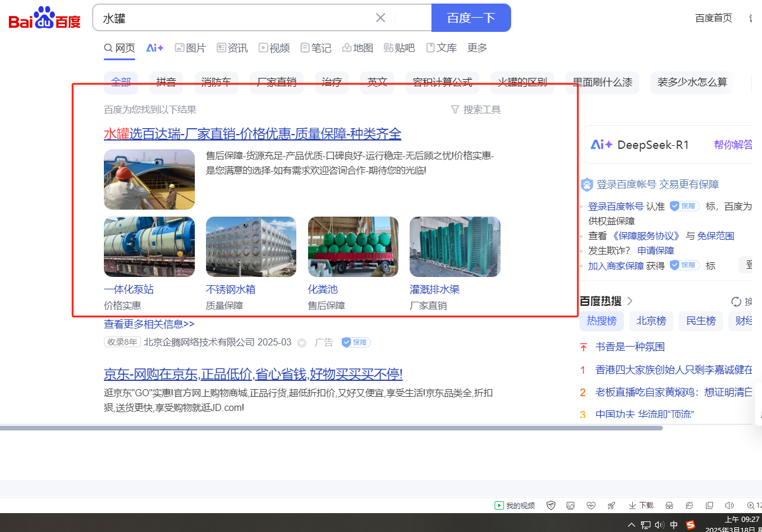The image size is (762, 532).
Task: Select the 民生榜 tab
Action: (x=701, y=321)
